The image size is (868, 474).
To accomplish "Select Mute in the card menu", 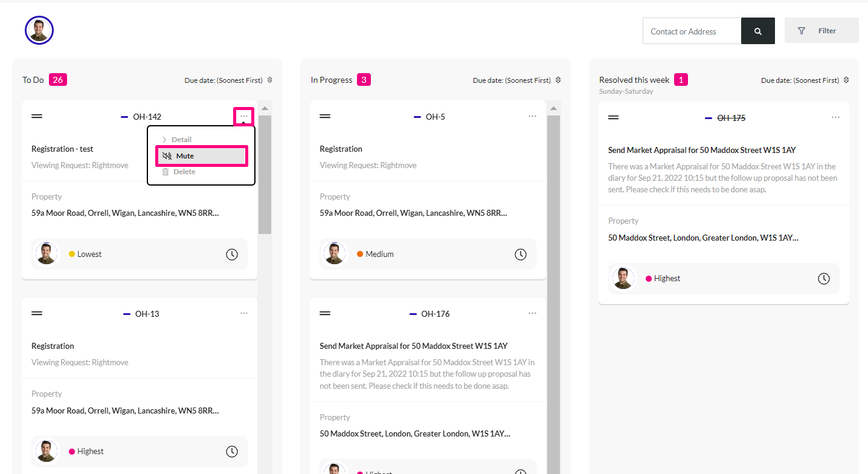I will (202, 156).
